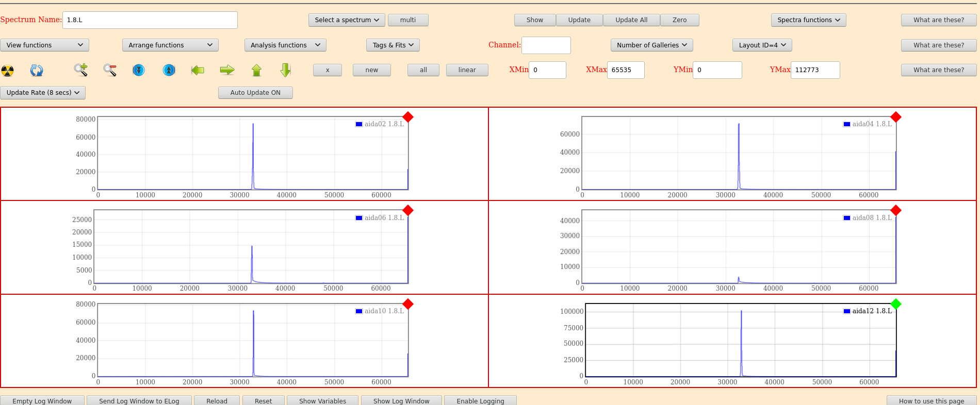Shift view with green left arrow
The width and height of the screenshot is (980, 405).
198,70
